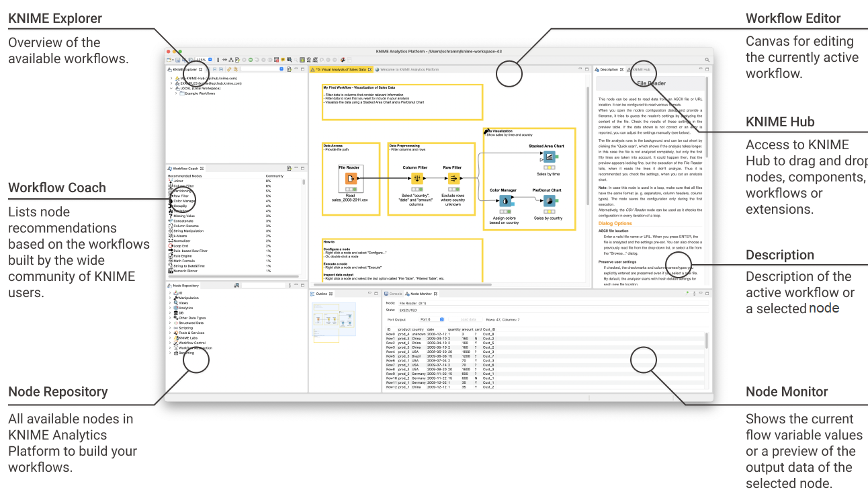Select the Node Monitor tab

click(421, 294)
